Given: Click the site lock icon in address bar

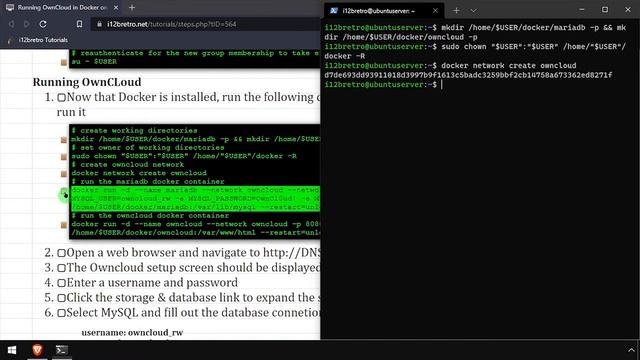Looking at the screenshot, I should point(99,24).
